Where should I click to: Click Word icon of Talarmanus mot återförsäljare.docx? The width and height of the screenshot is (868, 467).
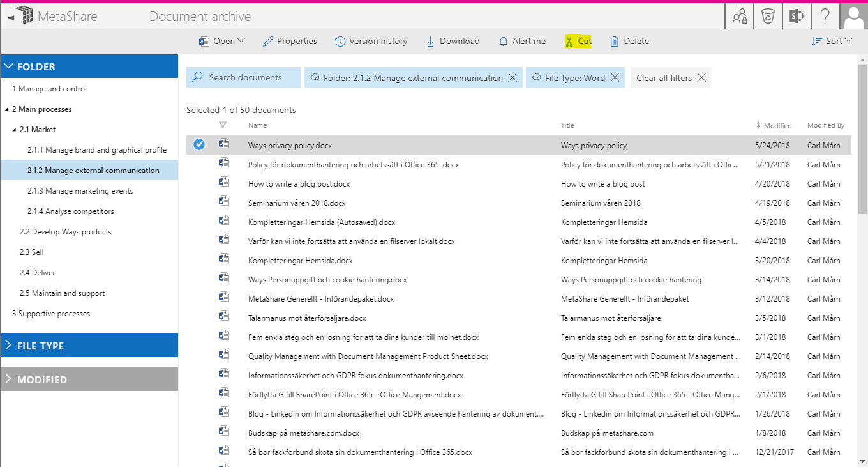[223, 316]
